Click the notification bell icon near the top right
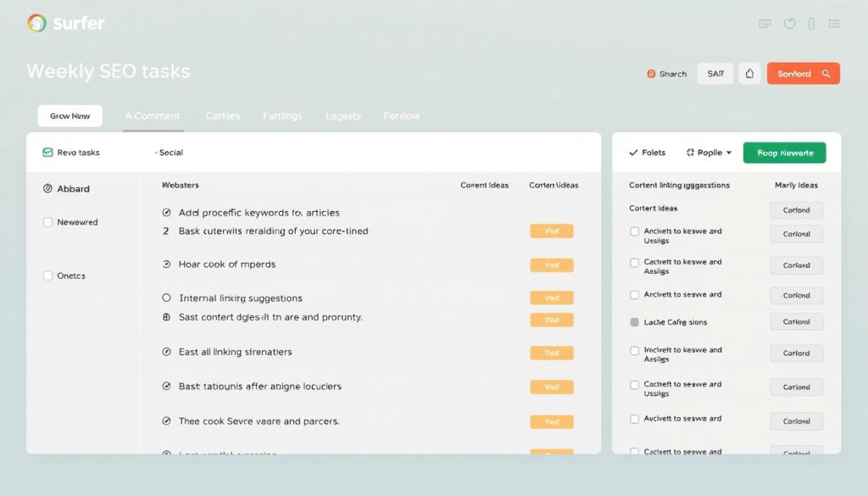This screenshot has width=868, height=496. pos(789,24)
